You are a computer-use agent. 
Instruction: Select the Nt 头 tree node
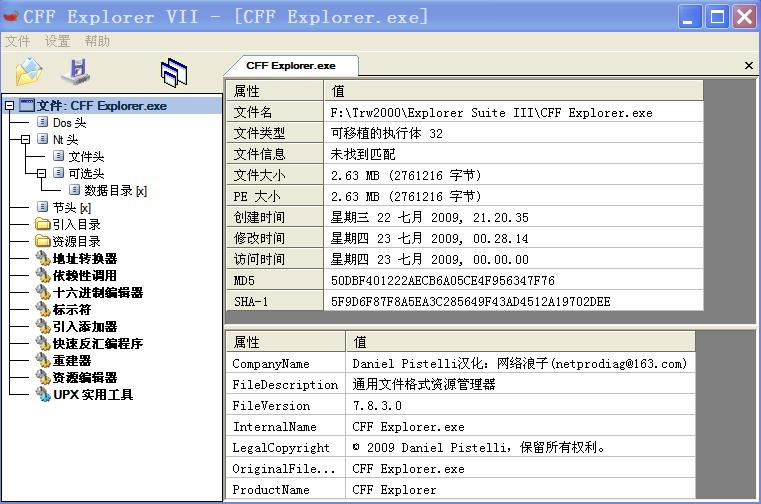pos(65,139)
